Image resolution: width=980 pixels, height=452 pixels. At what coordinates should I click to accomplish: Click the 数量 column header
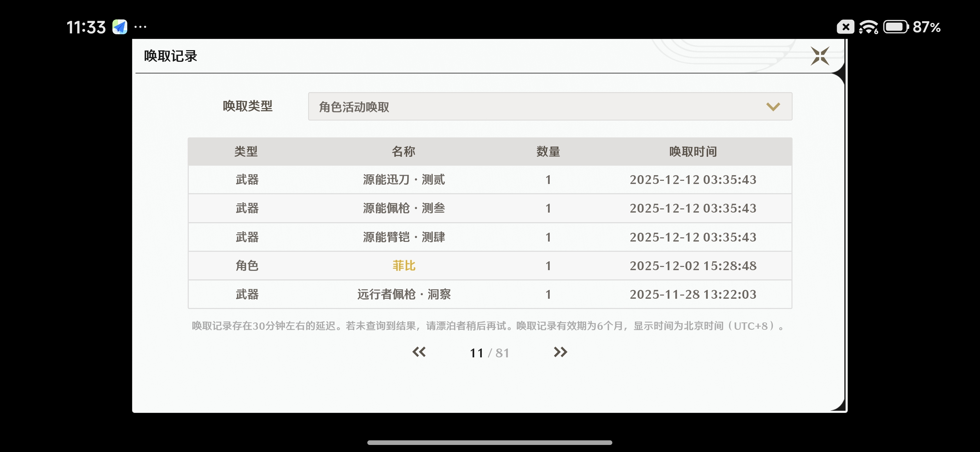(x=548, y=151)
